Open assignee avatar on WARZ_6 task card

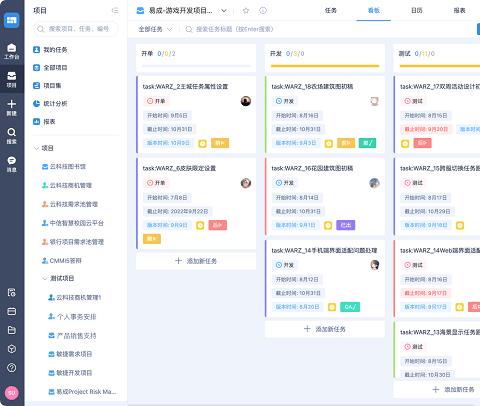click(246, 183)
